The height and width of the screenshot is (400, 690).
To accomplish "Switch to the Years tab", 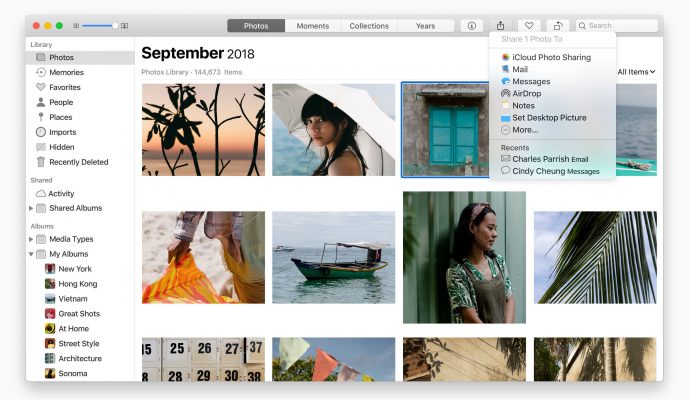I will 425,26.
